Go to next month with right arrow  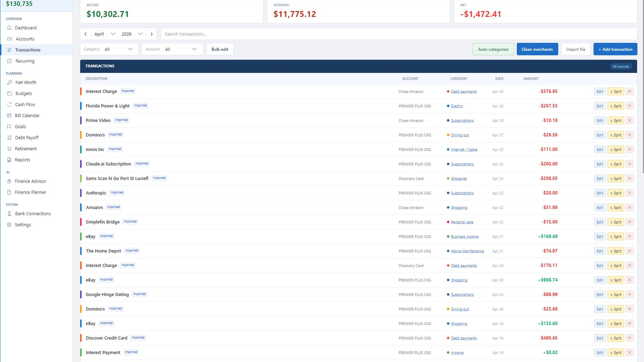[151, 34]
